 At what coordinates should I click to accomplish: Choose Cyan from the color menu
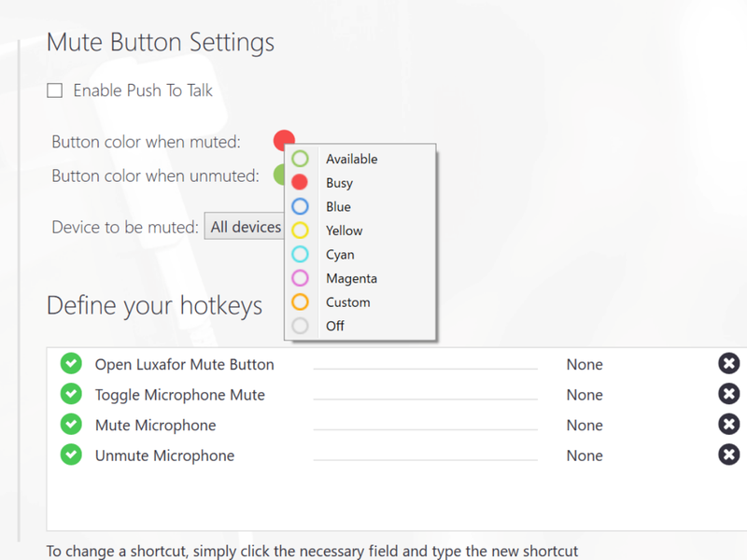pos(359,254)
